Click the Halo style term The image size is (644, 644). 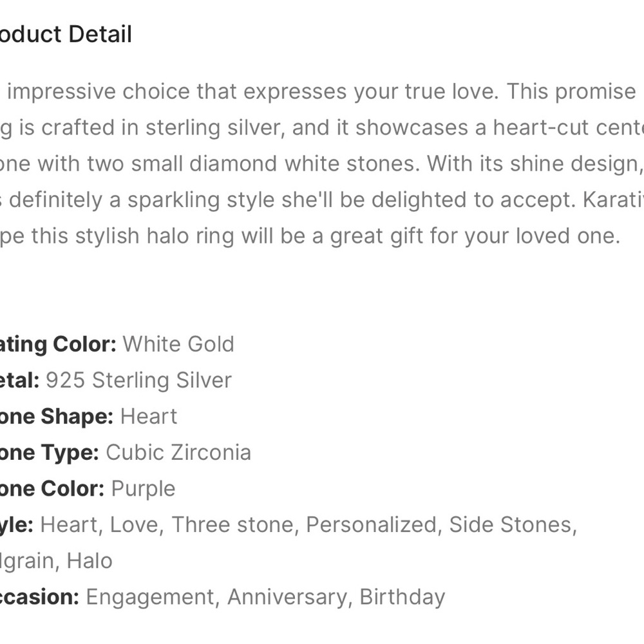(90, 561)
